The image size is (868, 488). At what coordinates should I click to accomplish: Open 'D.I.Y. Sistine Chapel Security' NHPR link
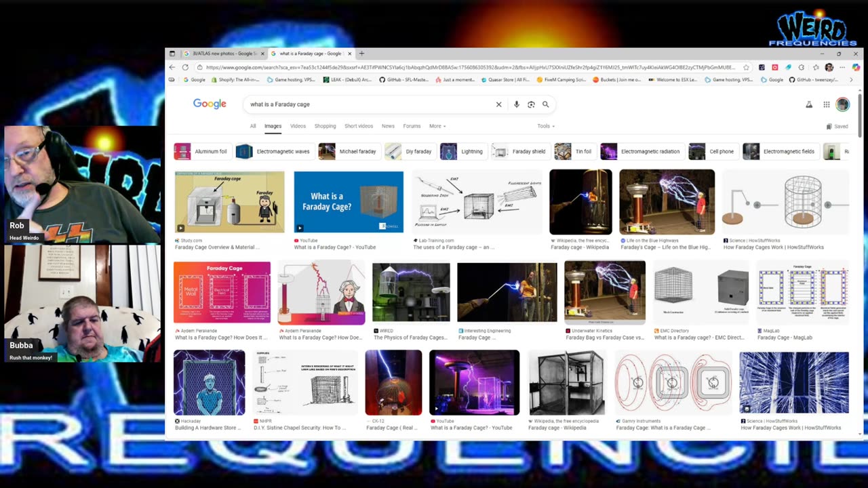tap(300, 428)
